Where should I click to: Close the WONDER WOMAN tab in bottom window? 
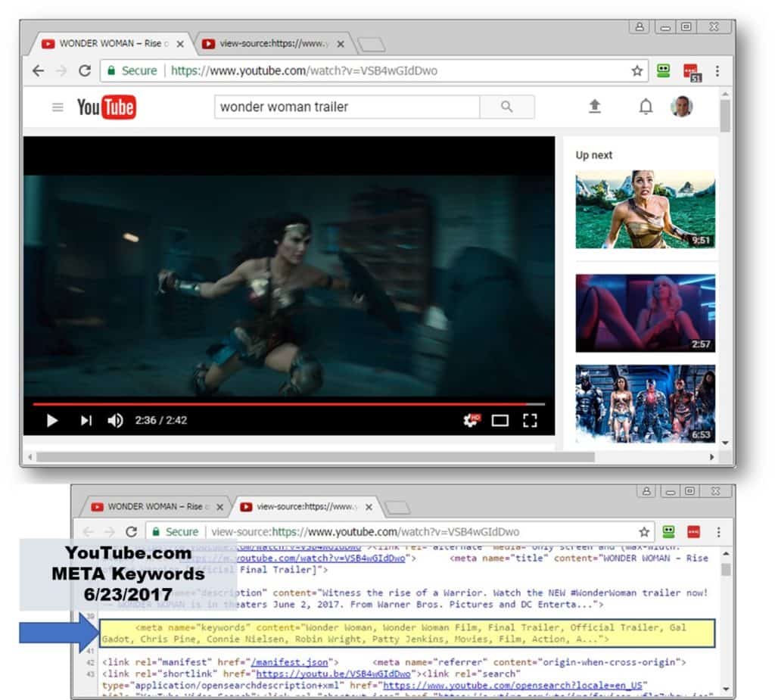220,507
